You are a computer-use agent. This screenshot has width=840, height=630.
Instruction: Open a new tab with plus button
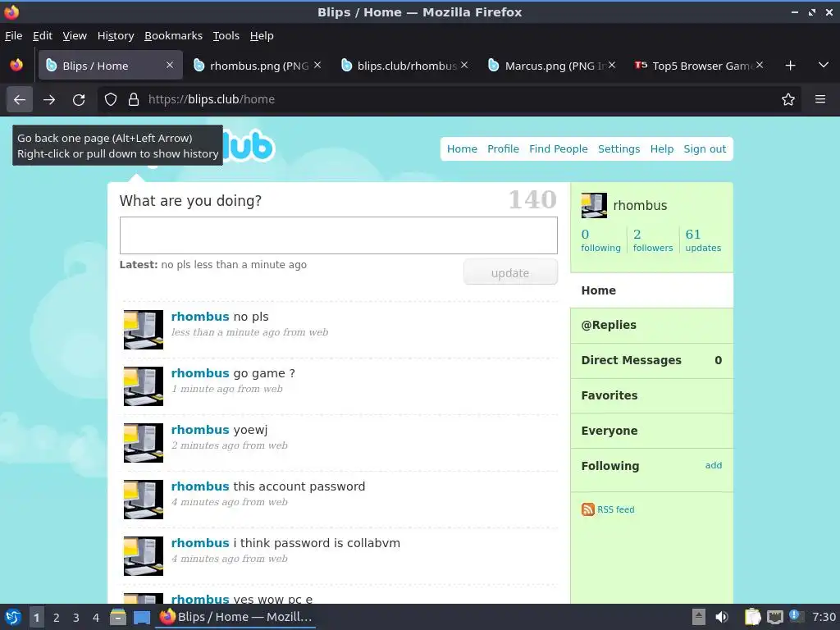pos(790,66)
